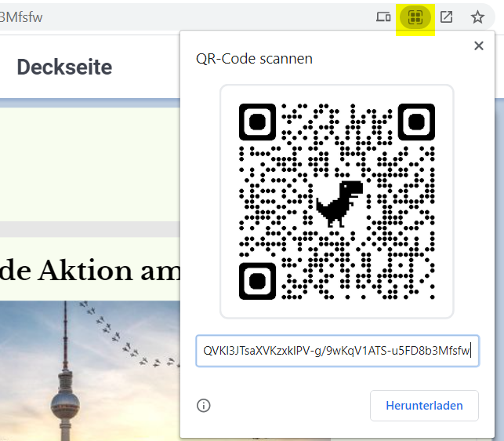Viewport: 504px width, 441px height.
Task: Click the Herunterladen button
Action: click(x=424, y=406)
